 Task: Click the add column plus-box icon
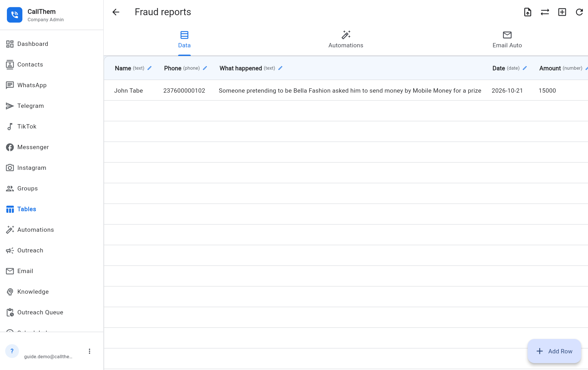click(x=562, y=12)
